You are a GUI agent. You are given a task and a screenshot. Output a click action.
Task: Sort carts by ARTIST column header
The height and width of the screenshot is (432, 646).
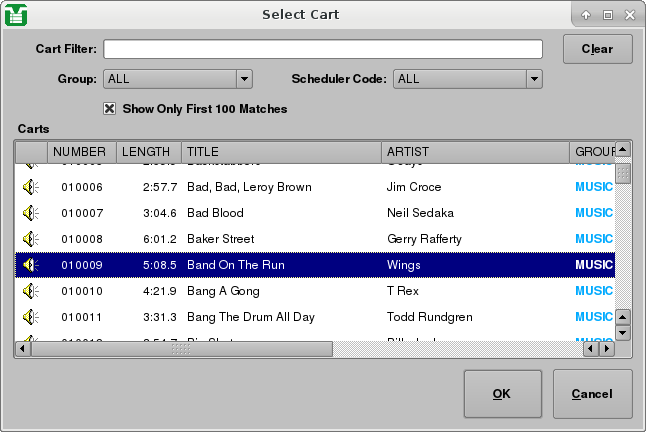tap(475, 151)
